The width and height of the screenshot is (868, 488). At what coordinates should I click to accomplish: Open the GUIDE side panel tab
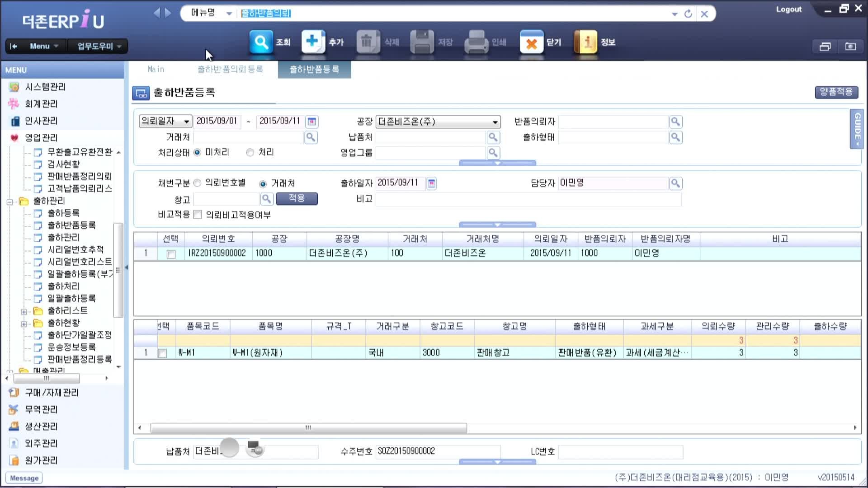(x=857, y=129)
